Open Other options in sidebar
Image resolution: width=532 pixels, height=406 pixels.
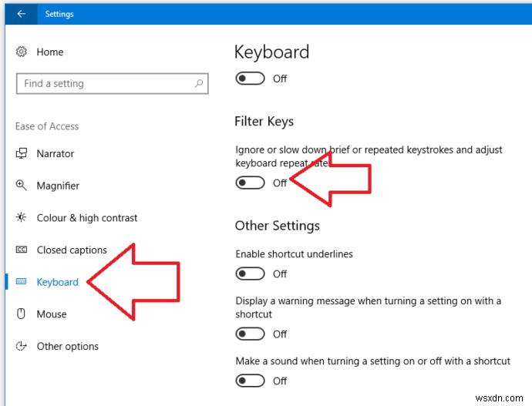[68, 347]
